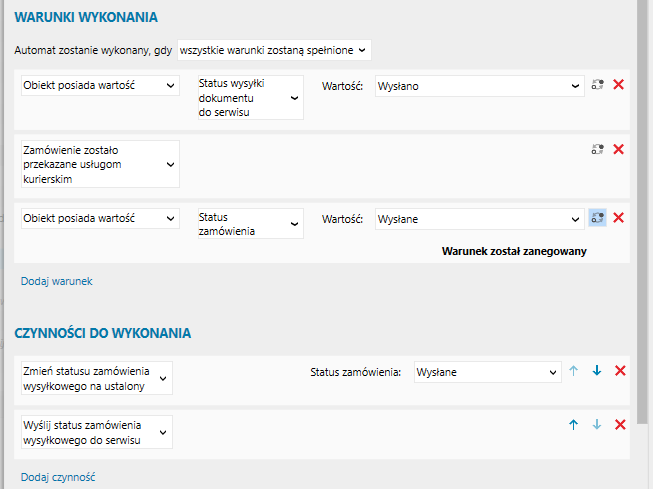Toggle negation for the courier services condition
Viewport: 653px width, 489px height.
coord(597,149)
